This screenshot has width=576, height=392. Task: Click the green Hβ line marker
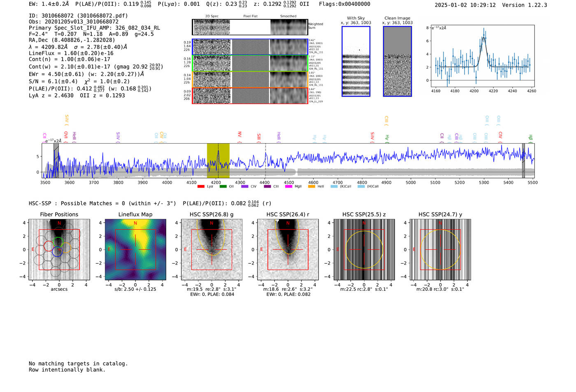pos(530,139)
